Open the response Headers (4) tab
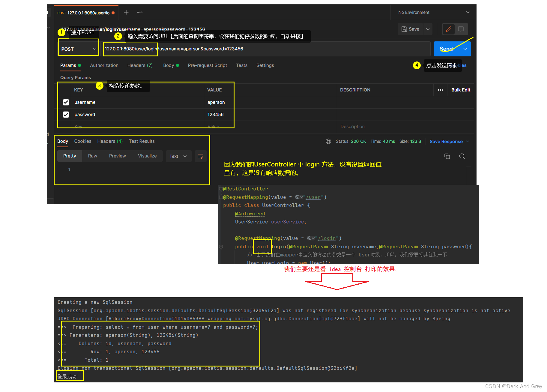 point(110,141)
